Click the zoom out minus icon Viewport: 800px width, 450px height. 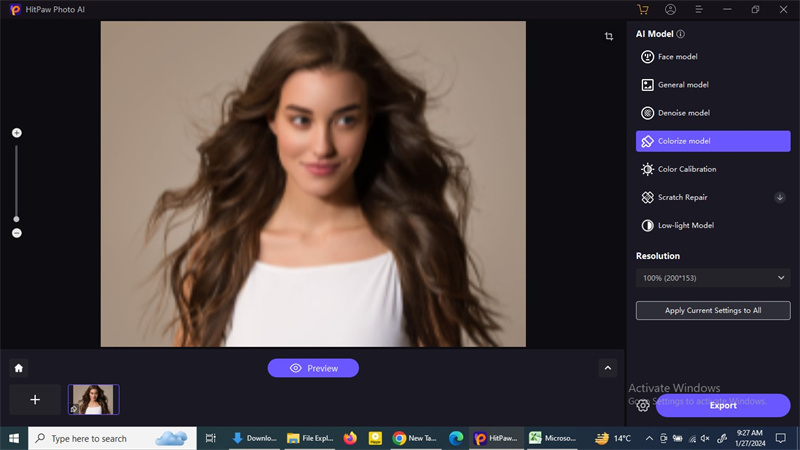pyautogui.click(x=17, y=233)
